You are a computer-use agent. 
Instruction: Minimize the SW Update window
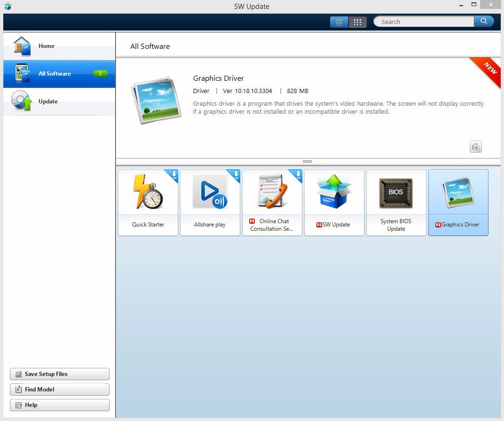click(x=461, y=5)
